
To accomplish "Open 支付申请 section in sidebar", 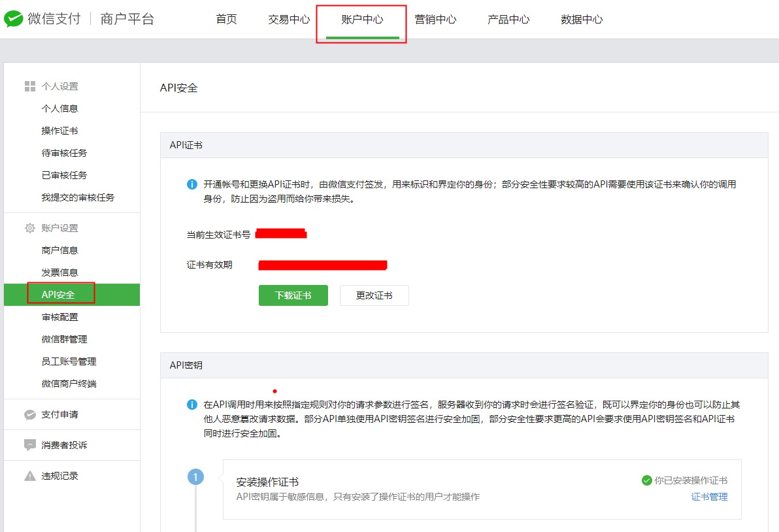I will click(59, 415).
